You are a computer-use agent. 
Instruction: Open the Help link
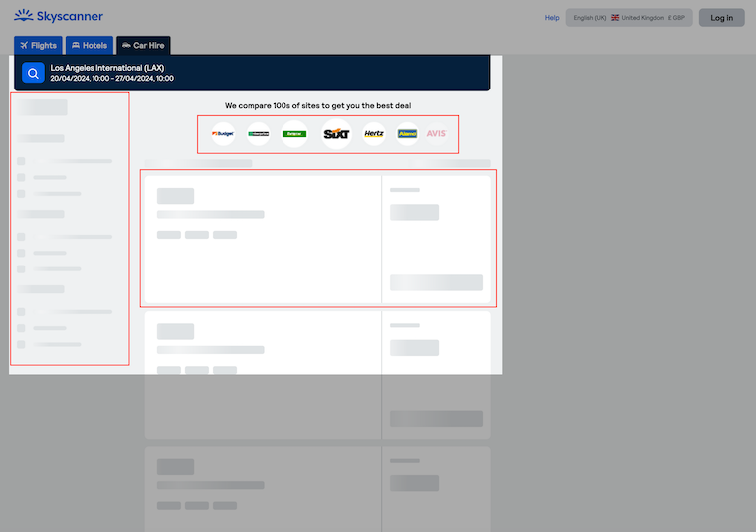tap(552, 18)
